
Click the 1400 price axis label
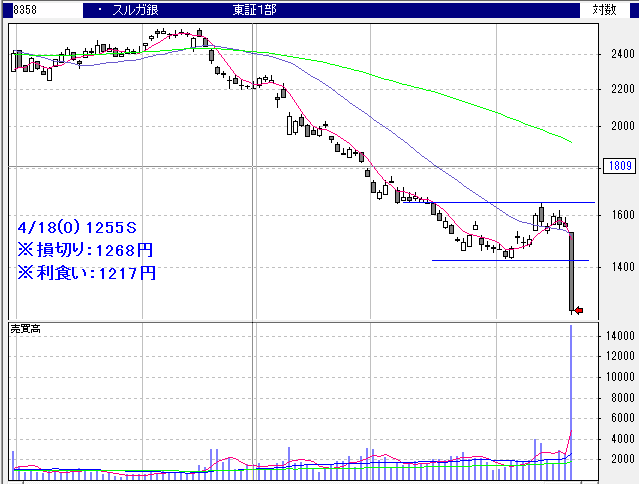click(621, 267)
